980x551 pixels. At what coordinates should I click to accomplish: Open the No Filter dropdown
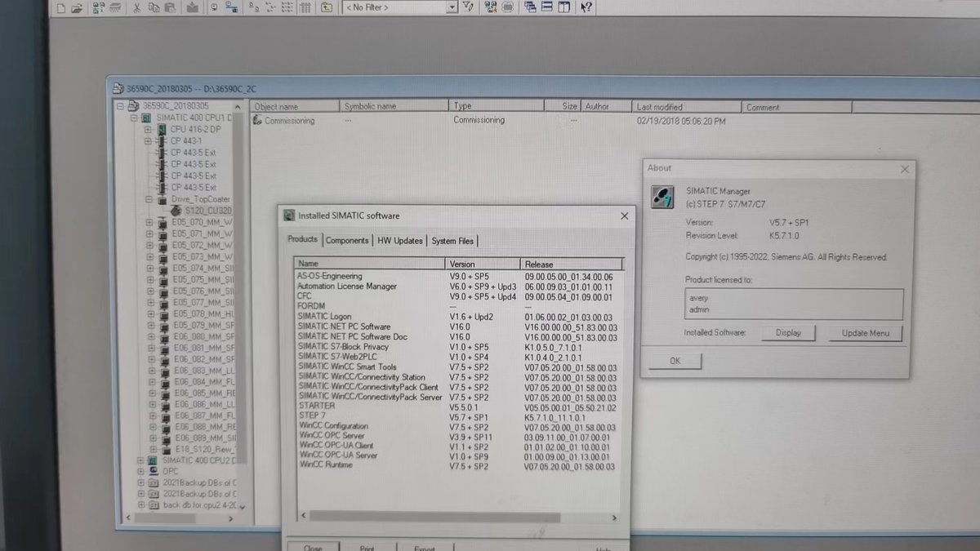coord(452,7)
